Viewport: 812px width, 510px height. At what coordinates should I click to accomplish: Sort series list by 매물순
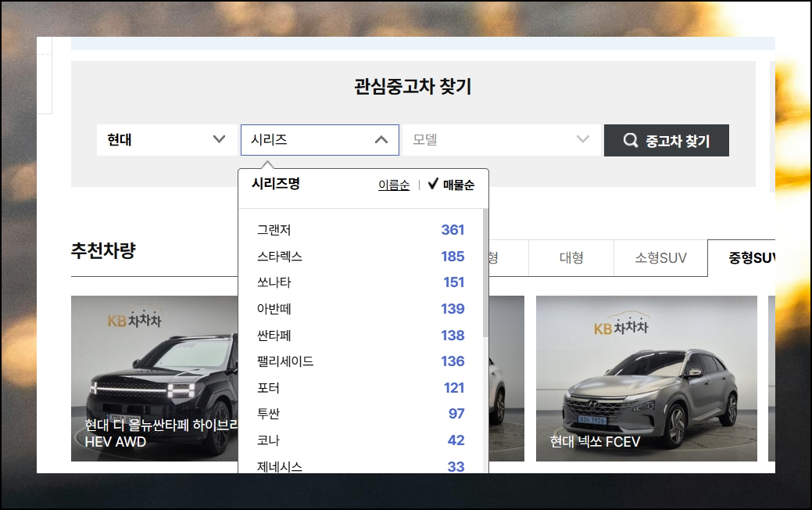[458, 185]
